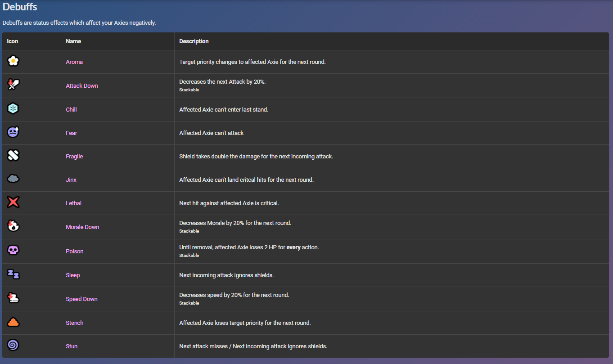613x364 pixels.
Task: Click the Jinx dark cloud icon
Action: (14, 179)
